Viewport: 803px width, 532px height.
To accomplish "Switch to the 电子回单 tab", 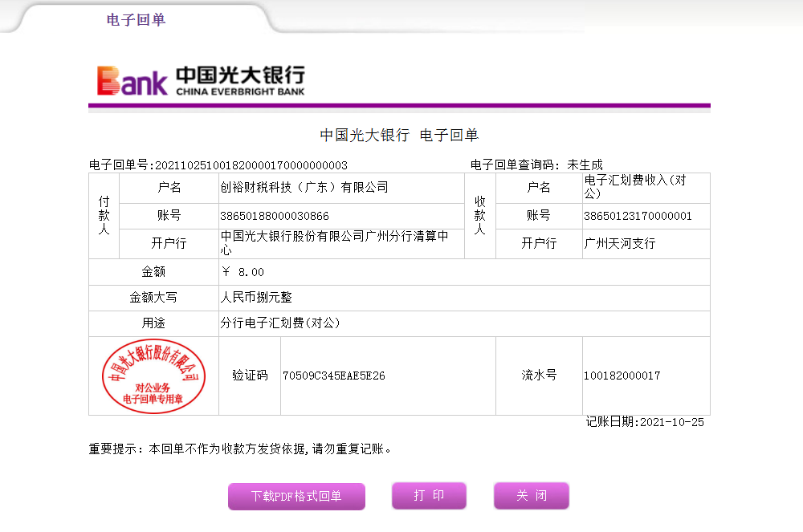I will coord(136,20).
